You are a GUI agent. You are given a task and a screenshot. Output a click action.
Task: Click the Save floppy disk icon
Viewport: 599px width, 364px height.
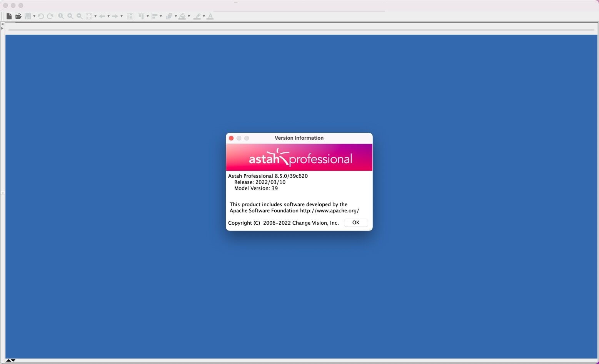tap(27, 16)
